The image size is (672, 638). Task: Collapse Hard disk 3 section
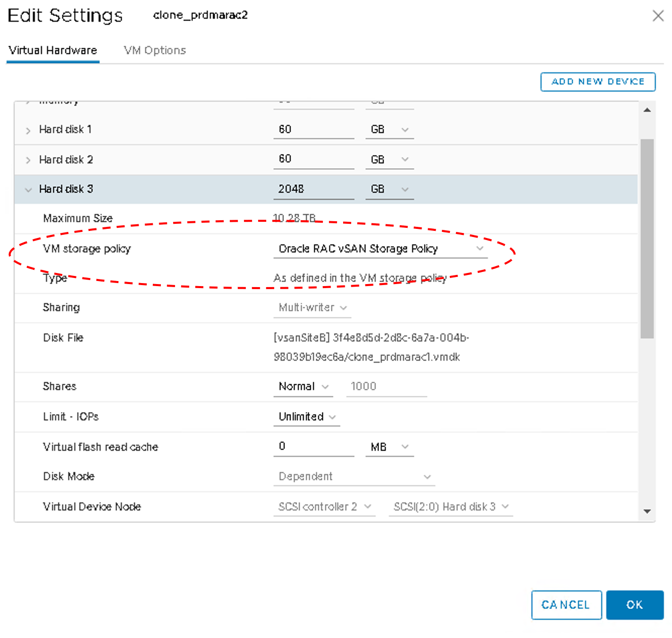pyautogui.click(x=28, y=190)
